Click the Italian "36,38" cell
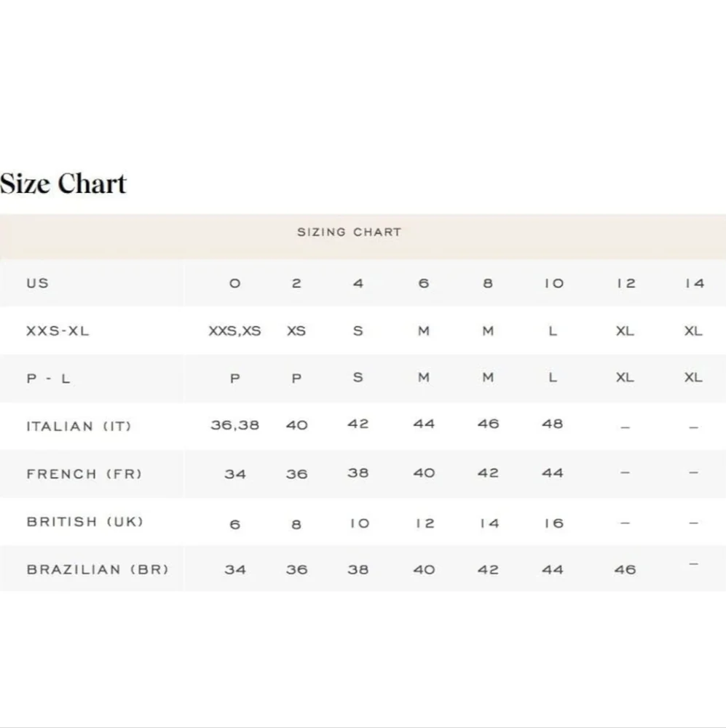726x728 pixels. click(234, 425)
